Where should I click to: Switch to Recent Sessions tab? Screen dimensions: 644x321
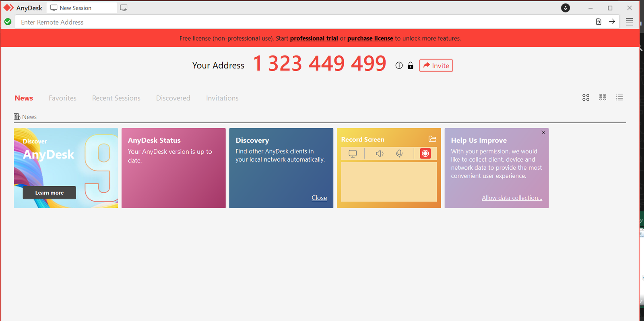(116, 98)
